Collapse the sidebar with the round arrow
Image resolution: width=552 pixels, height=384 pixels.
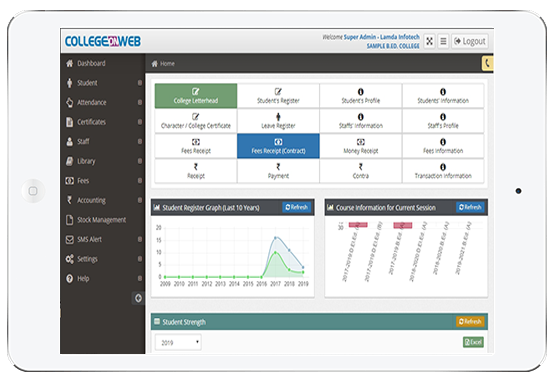coord(138,298)
